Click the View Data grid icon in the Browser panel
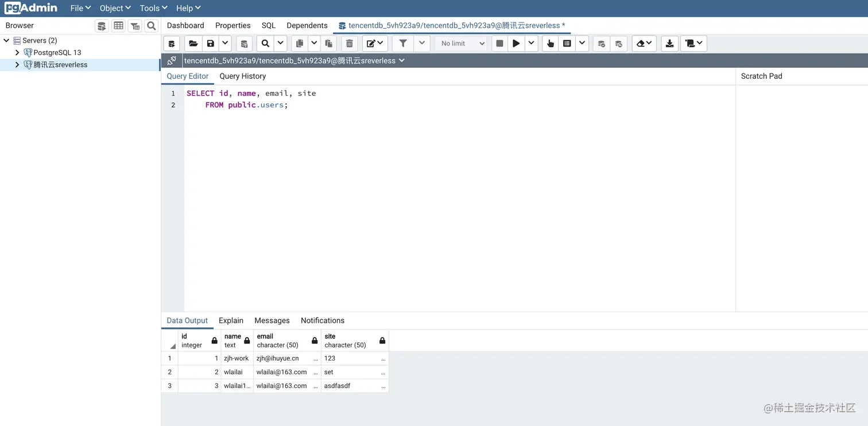Image resolution: width=868 pixels, height=426 pixels. coord(118,26)
